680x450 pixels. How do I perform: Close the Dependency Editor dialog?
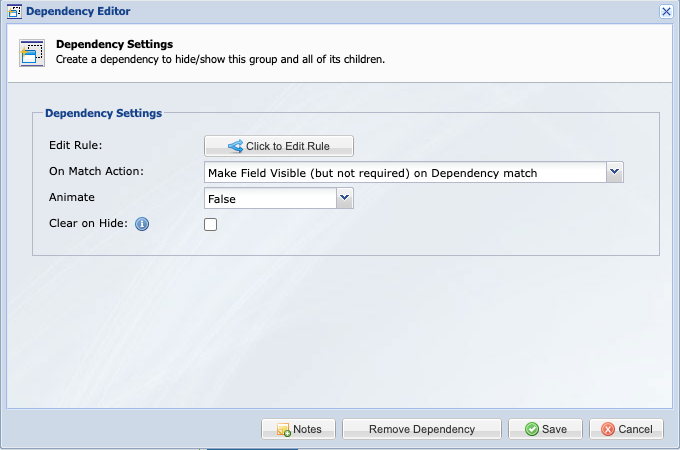[666, 11]
